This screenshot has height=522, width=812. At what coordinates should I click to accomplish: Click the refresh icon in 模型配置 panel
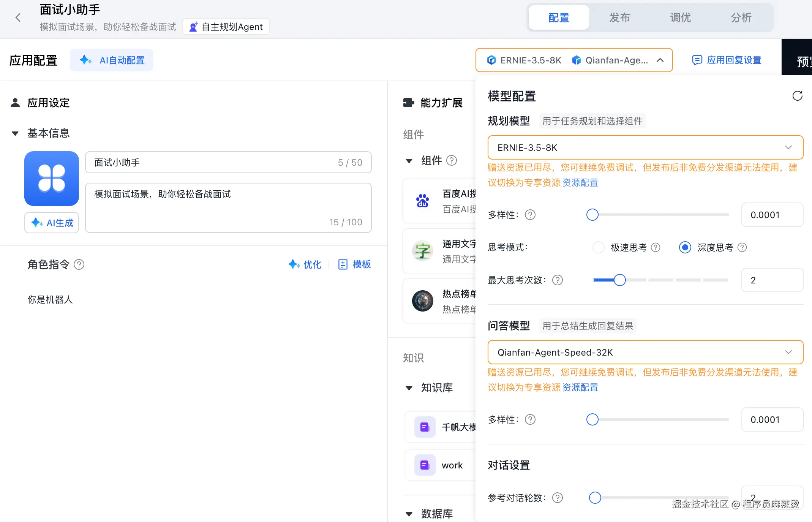797,96
